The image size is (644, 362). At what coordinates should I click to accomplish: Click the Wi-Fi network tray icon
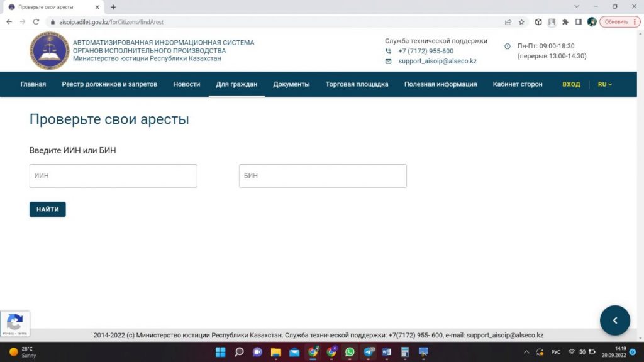pos(571,352)
